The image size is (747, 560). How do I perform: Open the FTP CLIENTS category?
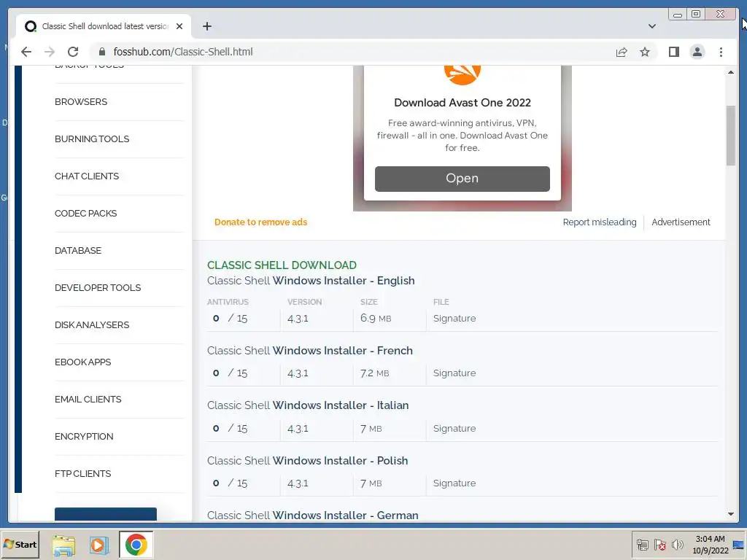coord(83,473)
